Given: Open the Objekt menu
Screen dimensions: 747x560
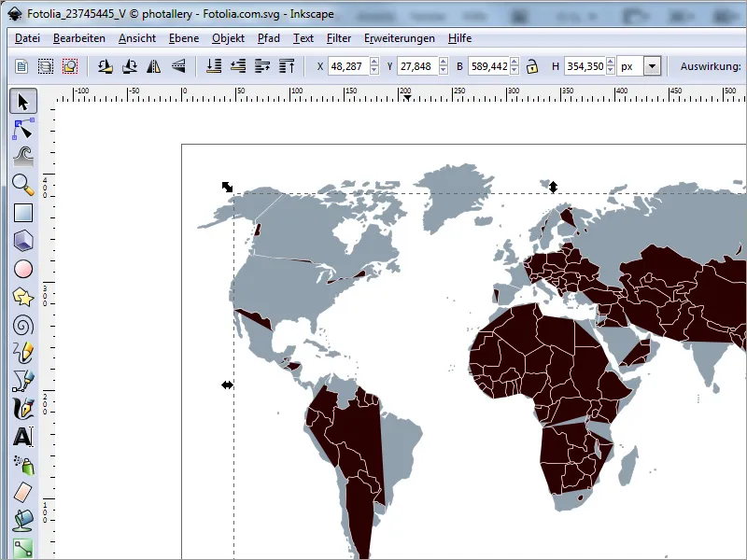Looking at the screenshot, I should tap(228, 38).
